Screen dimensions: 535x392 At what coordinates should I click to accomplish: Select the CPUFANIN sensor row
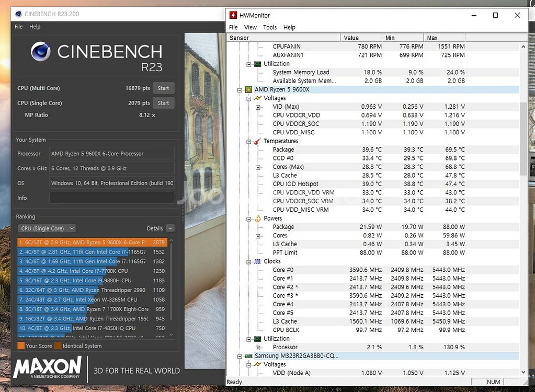373,47
